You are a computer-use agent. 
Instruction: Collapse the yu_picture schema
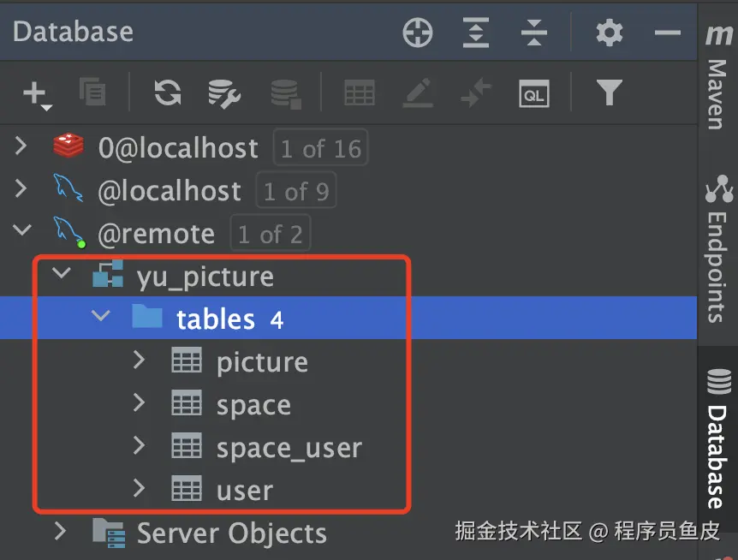click(x=60, y=275)
